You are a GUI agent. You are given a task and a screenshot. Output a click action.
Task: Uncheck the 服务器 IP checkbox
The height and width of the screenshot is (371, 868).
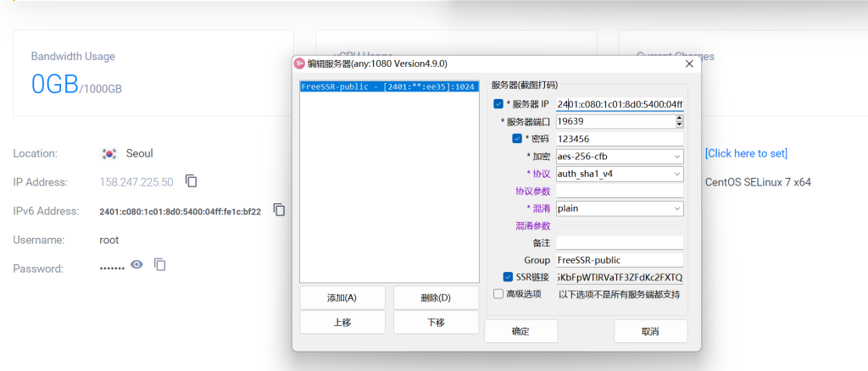click(498, 104)
